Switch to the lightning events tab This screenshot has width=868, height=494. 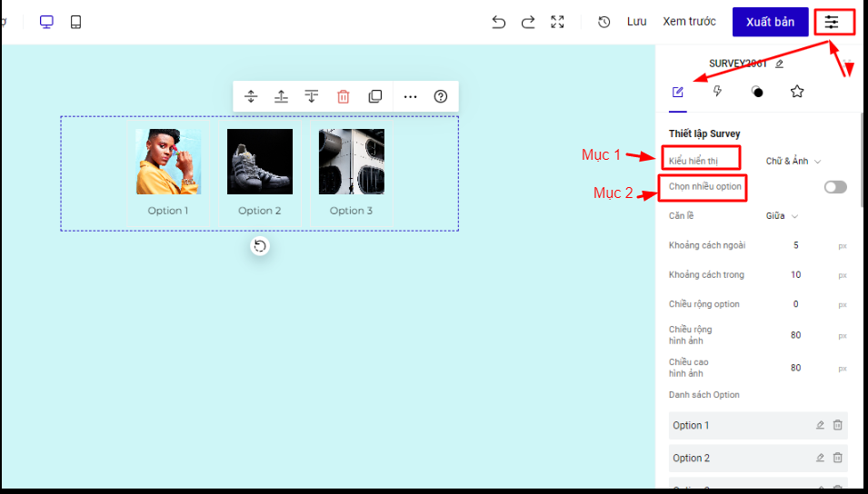point(717,92)
